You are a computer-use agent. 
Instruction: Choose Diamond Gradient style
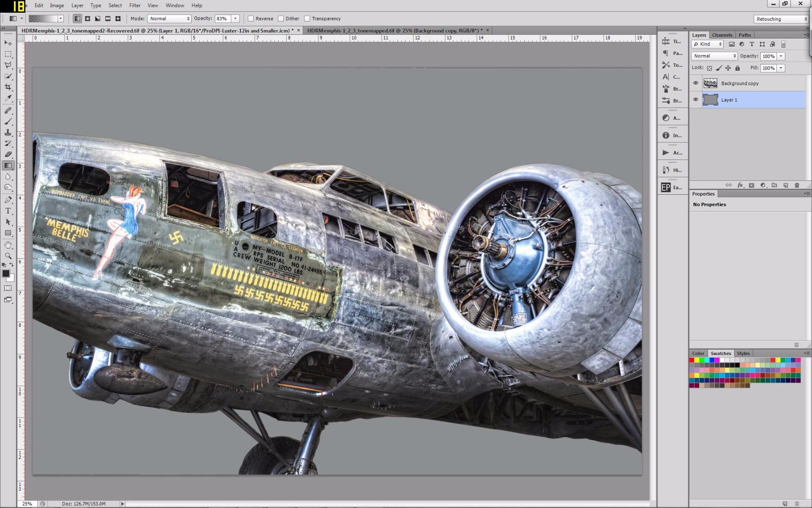coord(118,19)
